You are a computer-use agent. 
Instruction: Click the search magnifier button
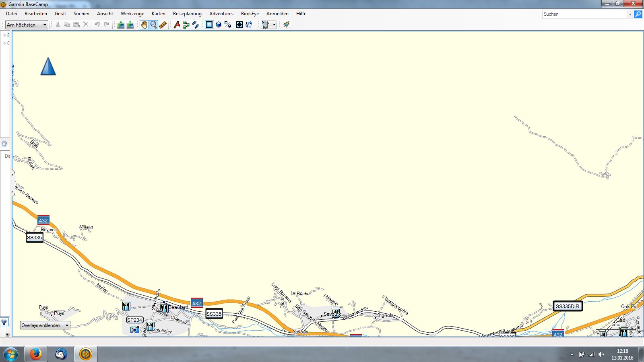[638, 14]
